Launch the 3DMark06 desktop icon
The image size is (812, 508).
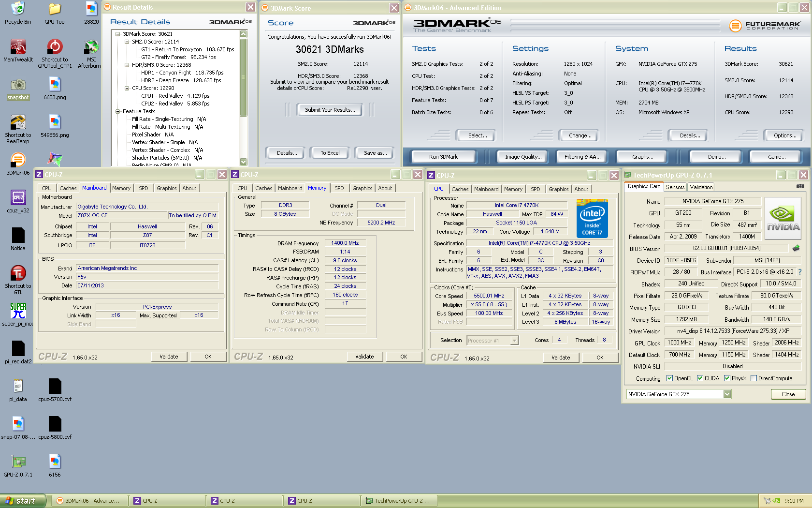[x=18, y=164]
